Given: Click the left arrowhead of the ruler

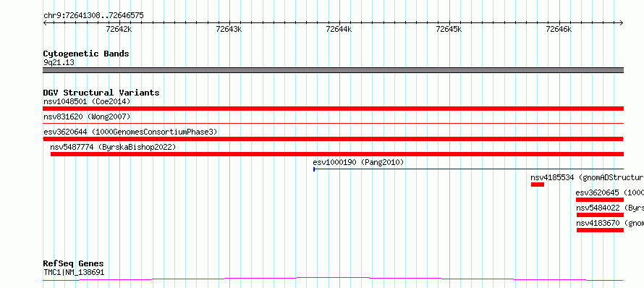Looking at the screenshot, I should tap(45, 23).
